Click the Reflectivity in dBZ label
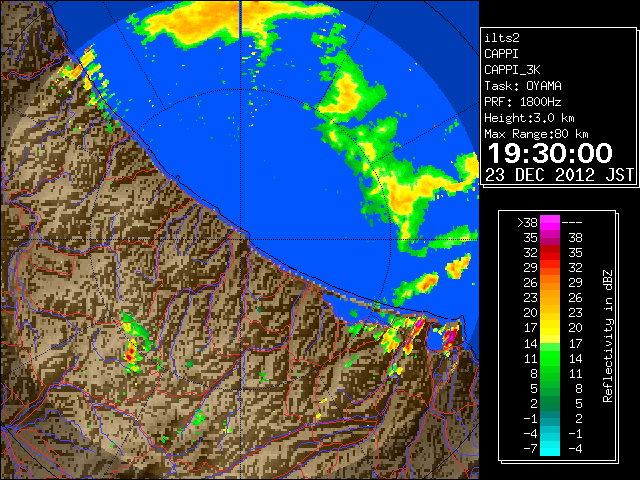 (608, 336)
